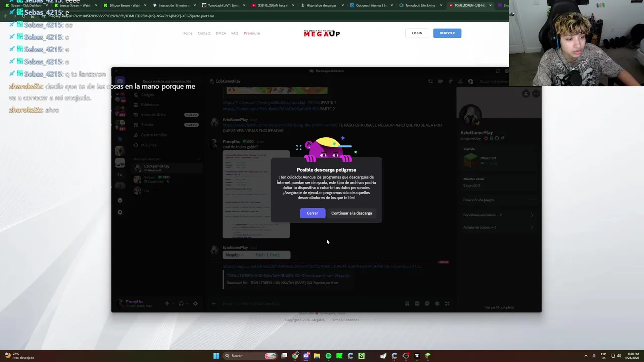Click Continuar a la descarga

352,213
